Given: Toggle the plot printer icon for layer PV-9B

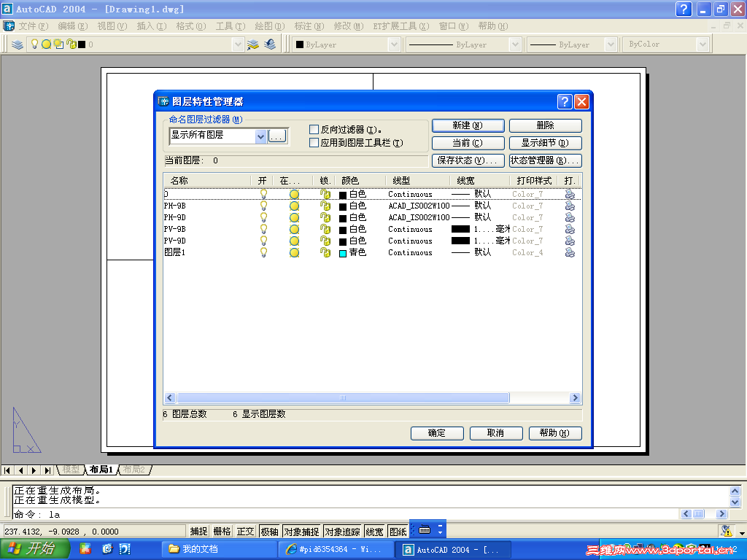Looking at the screenshot, I should click(x=570, y=229).
